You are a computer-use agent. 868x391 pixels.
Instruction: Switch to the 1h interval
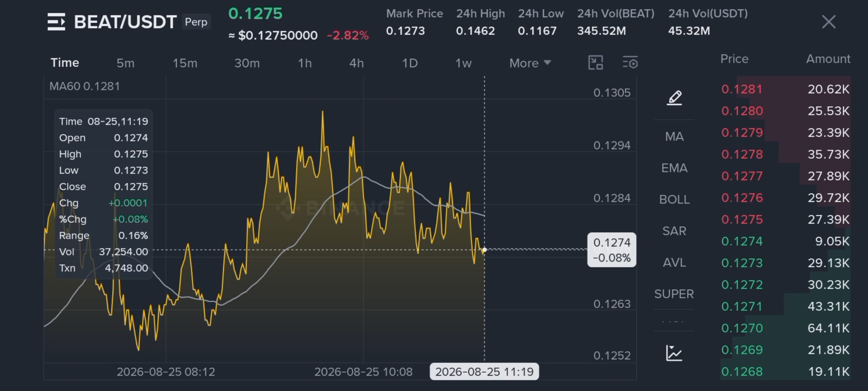pos(305,63)
